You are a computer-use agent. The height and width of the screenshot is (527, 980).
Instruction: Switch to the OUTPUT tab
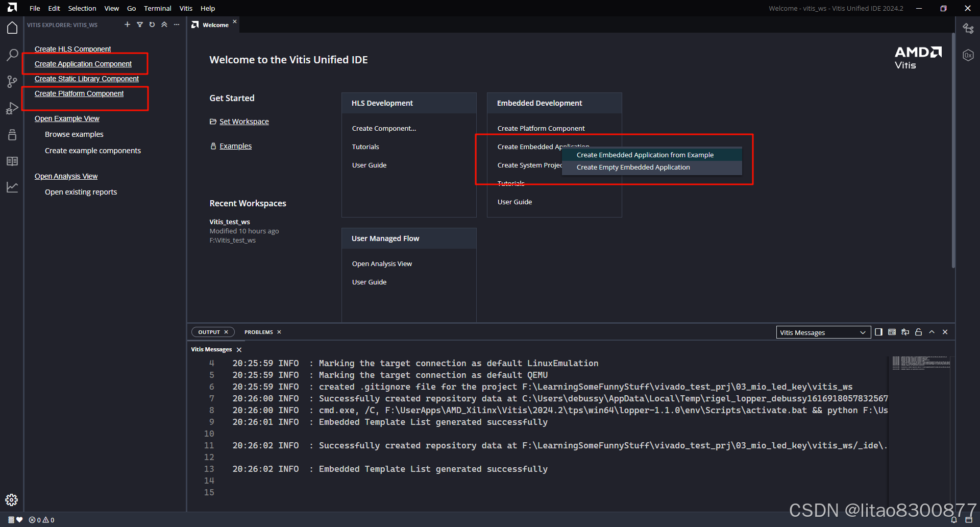pyautogui.click(x=209, y=332)
